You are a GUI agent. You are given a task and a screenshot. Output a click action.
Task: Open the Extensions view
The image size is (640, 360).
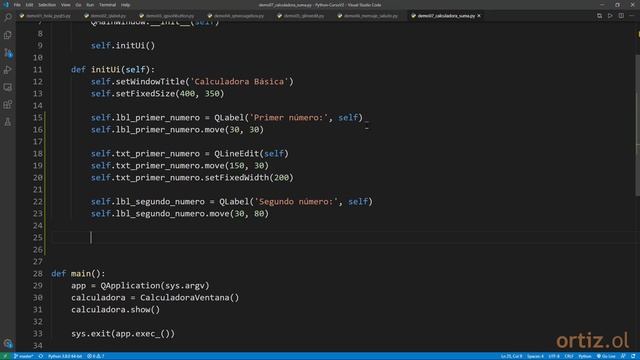coord(8,104)
